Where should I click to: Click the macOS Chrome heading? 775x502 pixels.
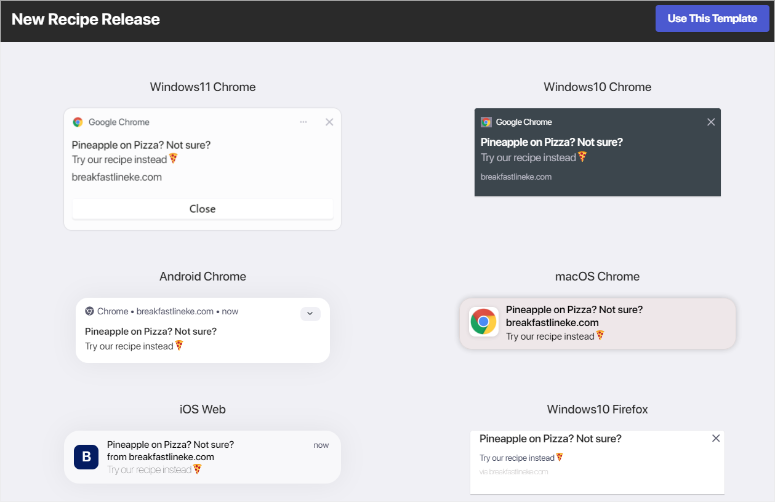pyautogui.click(x=597, y=277)
